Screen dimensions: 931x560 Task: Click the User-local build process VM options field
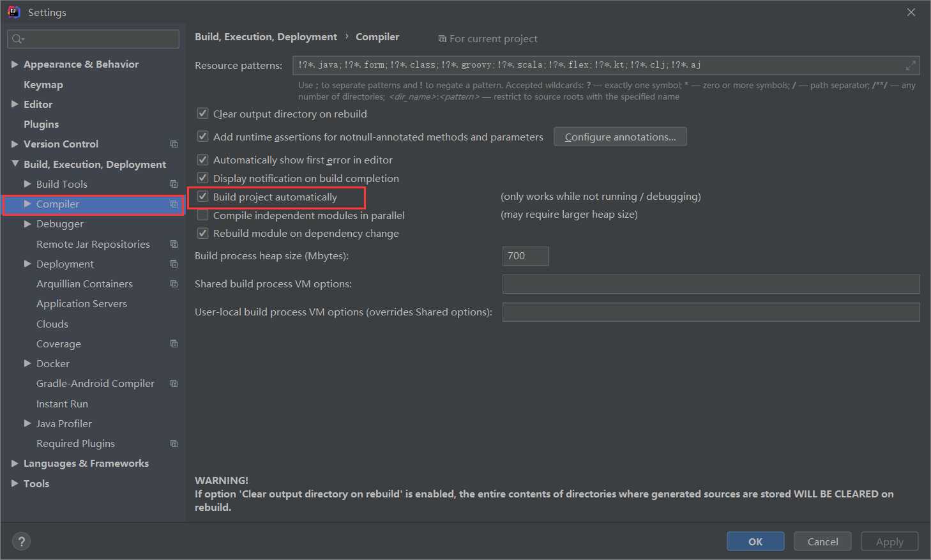click(711, 312)
